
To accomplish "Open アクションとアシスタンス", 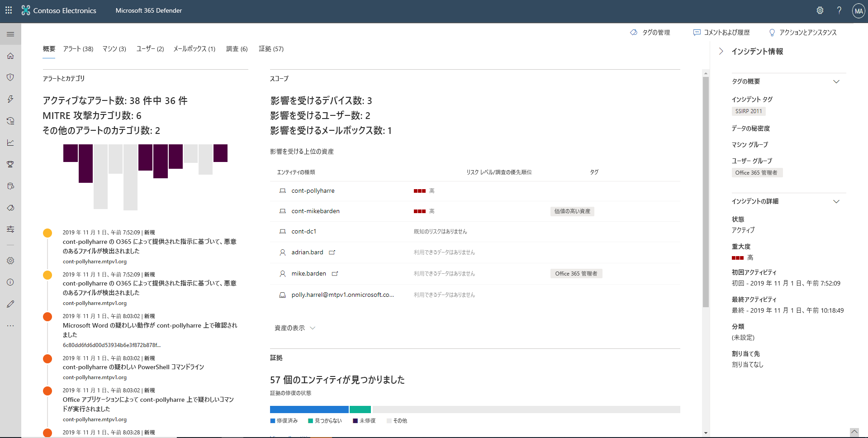I will [803, 33].
